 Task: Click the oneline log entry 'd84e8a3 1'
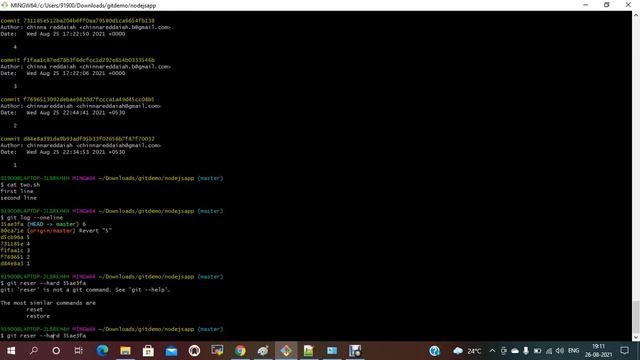click(x=15, y=264)
